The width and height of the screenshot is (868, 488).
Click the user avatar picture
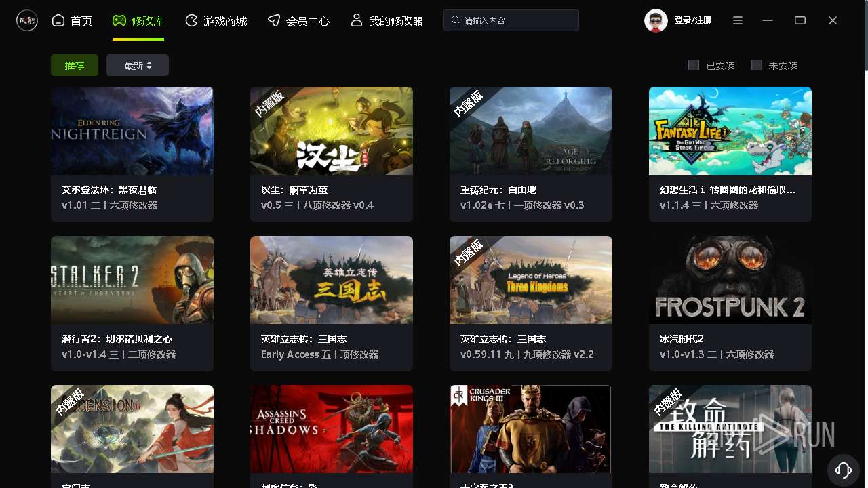pyautogui.click(x=656, y=20)
